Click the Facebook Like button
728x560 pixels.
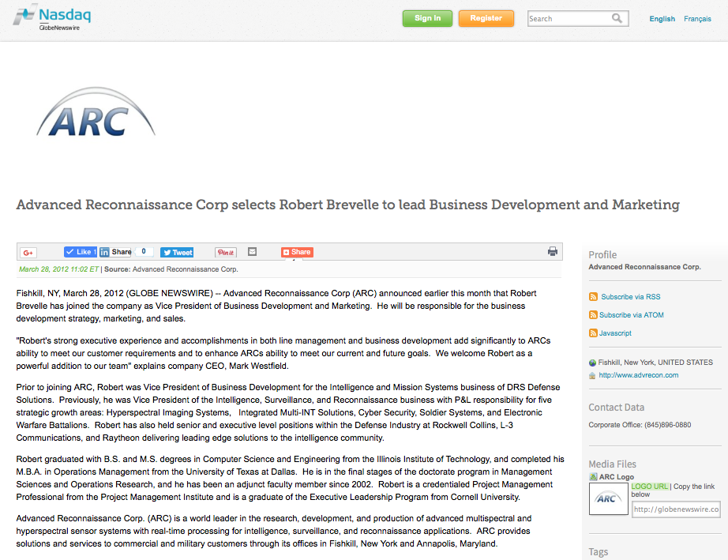[x=81, y=252]
